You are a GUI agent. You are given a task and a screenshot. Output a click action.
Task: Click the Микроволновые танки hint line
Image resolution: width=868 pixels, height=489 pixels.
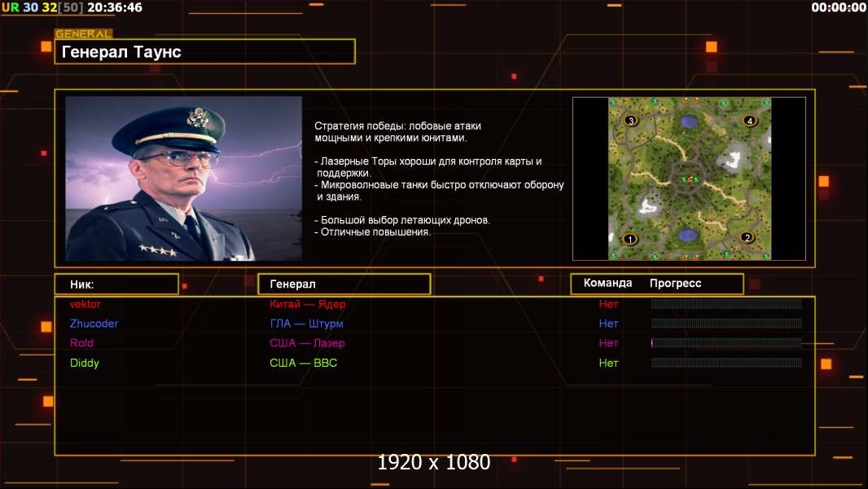(x=439, y=191)
